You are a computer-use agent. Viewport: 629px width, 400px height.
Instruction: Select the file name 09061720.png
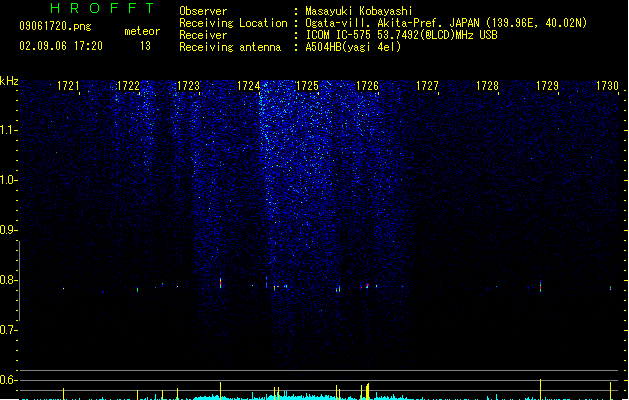55,26
